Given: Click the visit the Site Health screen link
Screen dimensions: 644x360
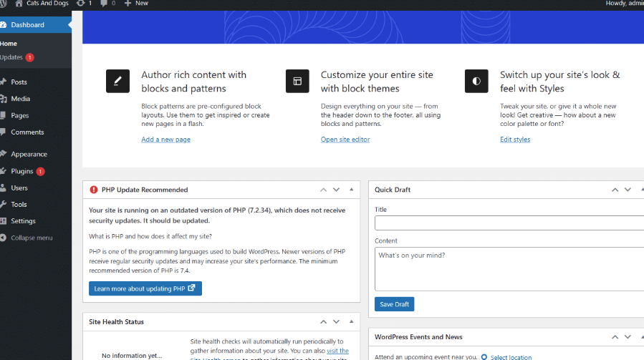Looking at the screenshot, I should tap(337, 351).
